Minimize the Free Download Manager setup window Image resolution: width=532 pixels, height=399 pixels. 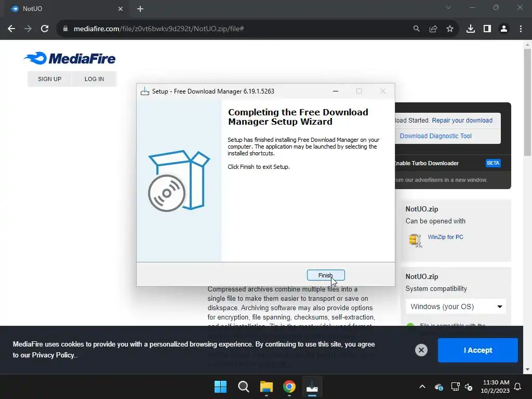[336, 91]
